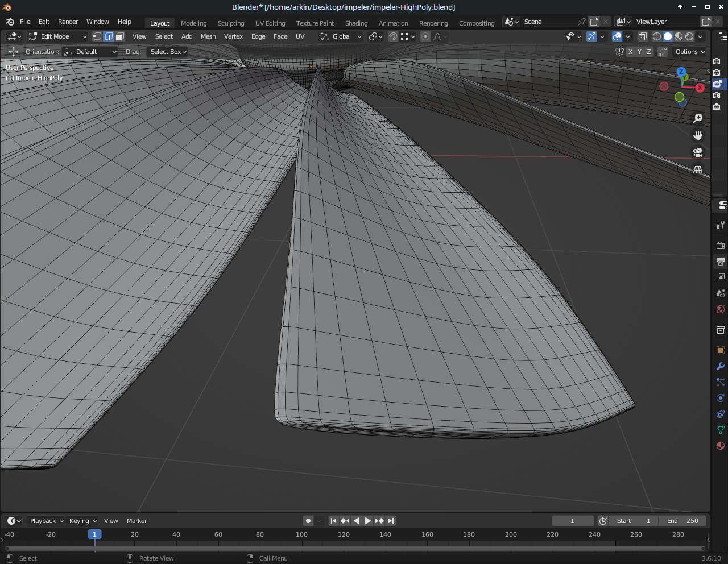728x564 pixels.
Task: Click the current frame number field
Action: tap(573, 521)
